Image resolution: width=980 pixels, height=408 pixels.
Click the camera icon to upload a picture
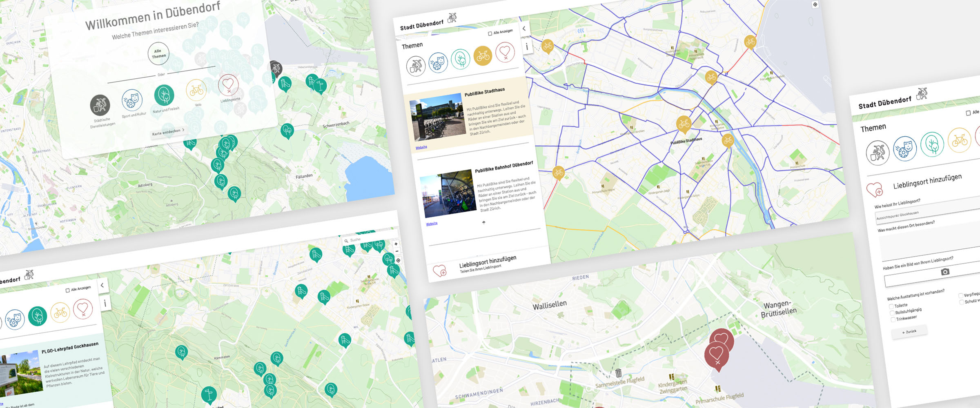[x=945, y=272]
